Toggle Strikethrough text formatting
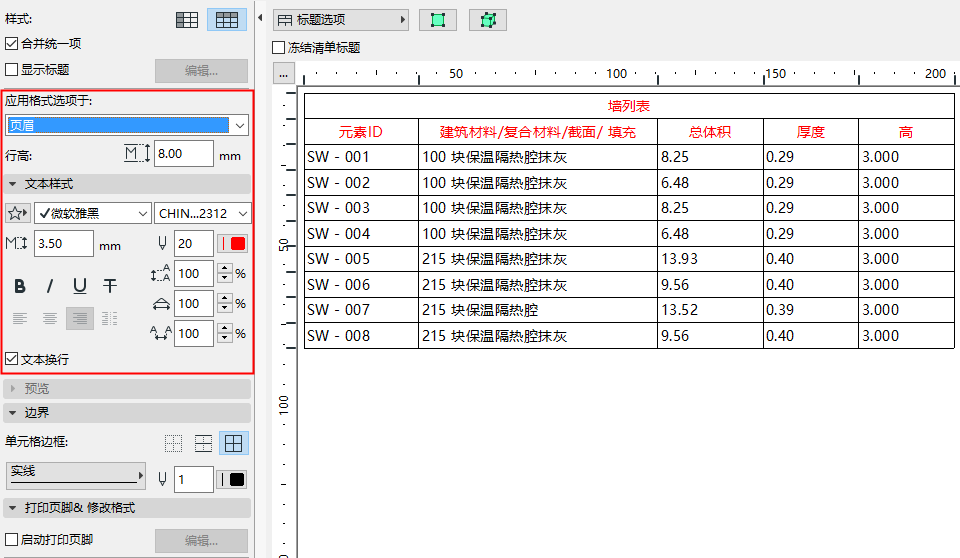The height and width of the screenshot is (558, 960). pyautogui.click(x=110, y=285)
